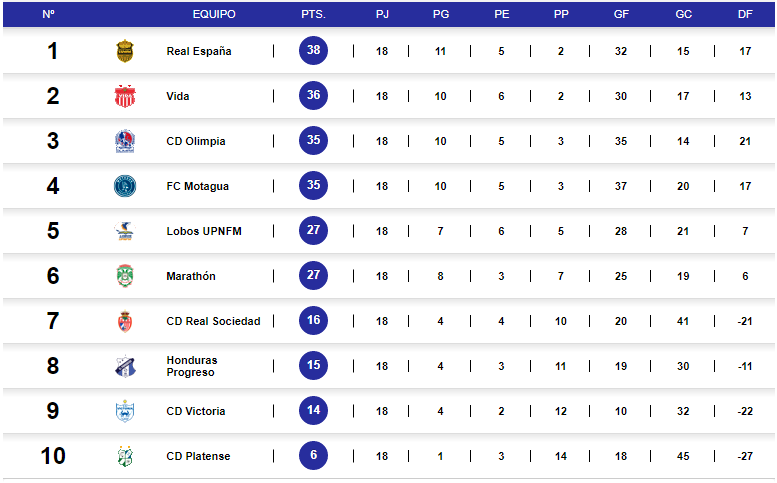Open the Honduras Progreso team link
Image resolution: width=777 pixels, height=483 pixels.
pyautogui.click(x=192, y=366)
